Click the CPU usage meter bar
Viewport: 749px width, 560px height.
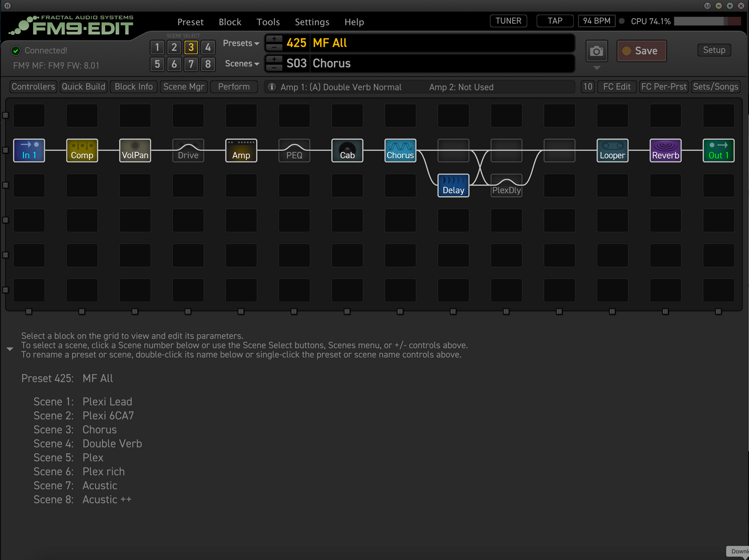[x=708, y=21]
